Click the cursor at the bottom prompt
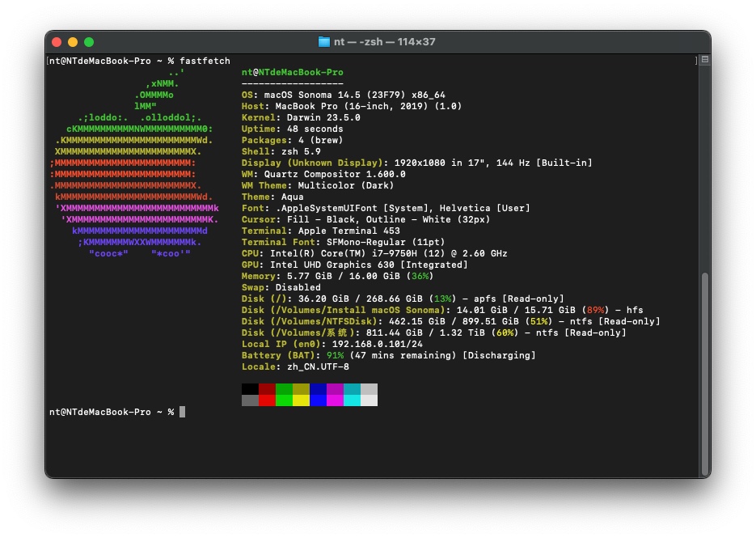Screen dimensions: 756x538 [183, 412]
